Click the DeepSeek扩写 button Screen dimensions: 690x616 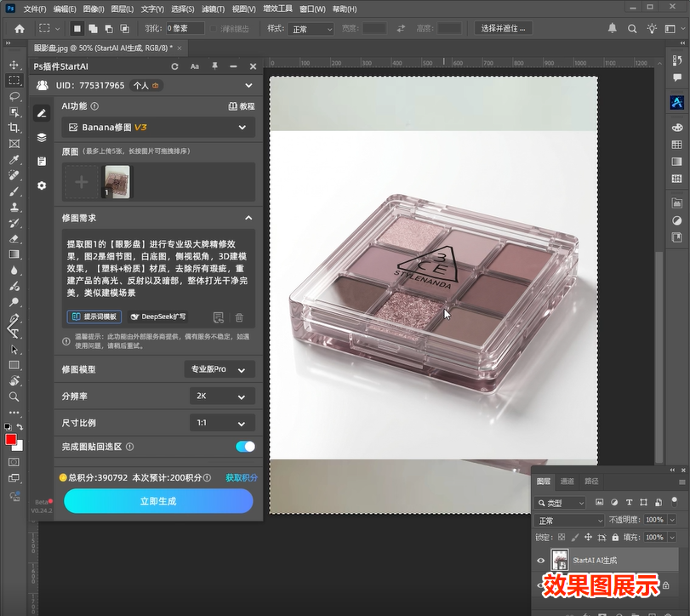click(158, 317)
